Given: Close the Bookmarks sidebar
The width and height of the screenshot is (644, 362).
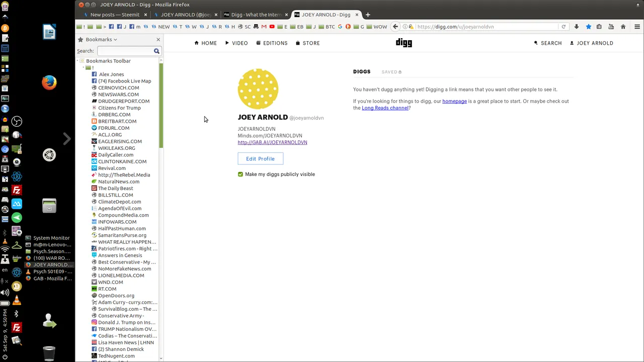Looking at the screenshot, I should 158,39.
